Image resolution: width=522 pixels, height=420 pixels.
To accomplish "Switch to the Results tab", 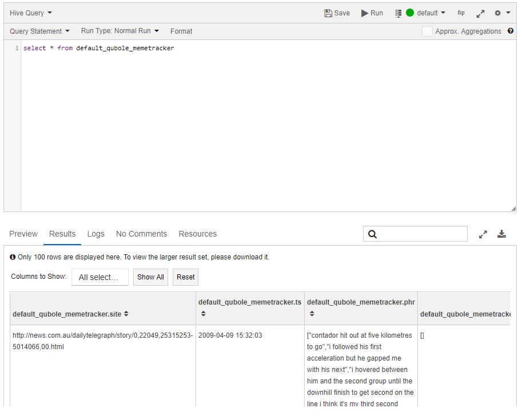I will click(62, 234).
